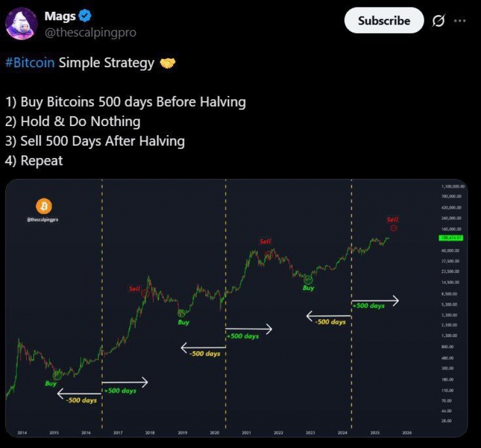The image size is (481, 448).
Task: Click the handshake emoji in post
Action: [x=168, y=63]
